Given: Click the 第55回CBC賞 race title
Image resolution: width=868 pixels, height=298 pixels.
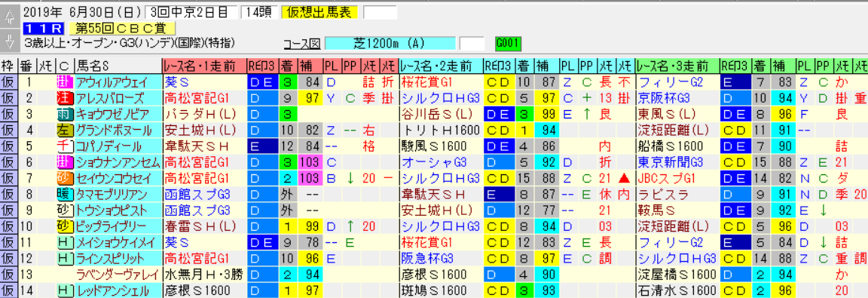Looking at the screenshot, I should (x=122, y=29).
